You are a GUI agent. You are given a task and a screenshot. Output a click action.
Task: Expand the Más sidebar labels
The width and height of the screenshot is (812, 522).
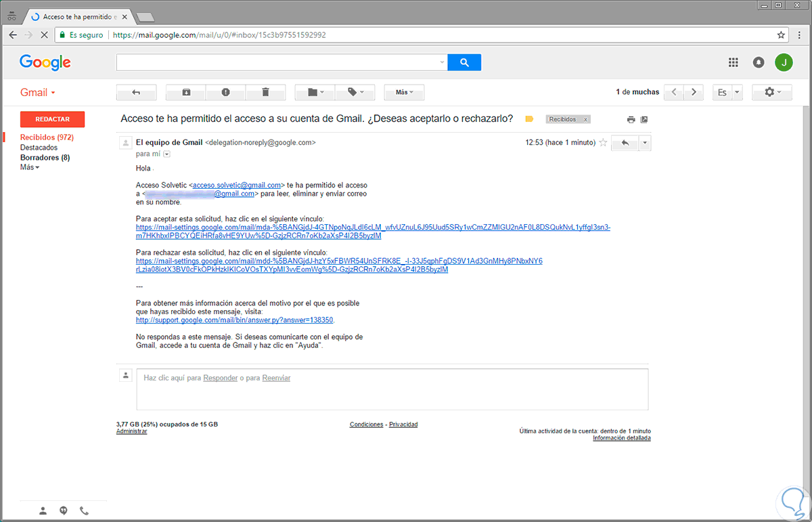[30, 167]
